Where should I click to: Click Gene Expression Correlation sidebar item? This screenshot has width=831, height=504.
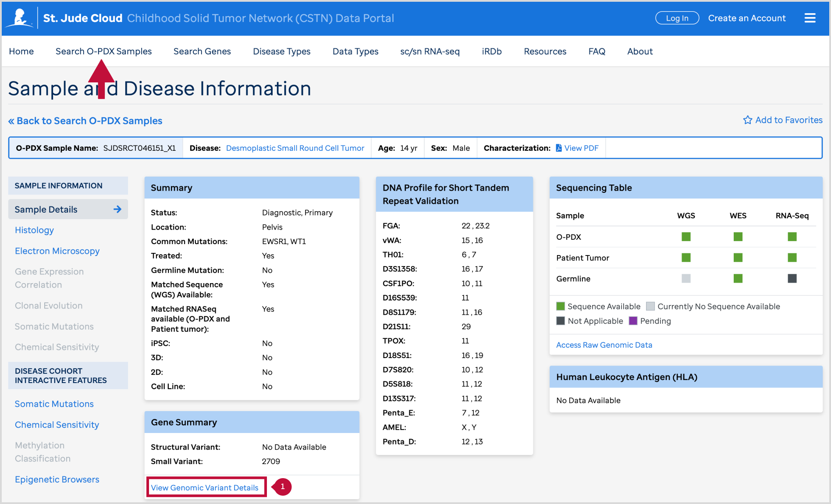pyautogui.click(x=49, y=278)
